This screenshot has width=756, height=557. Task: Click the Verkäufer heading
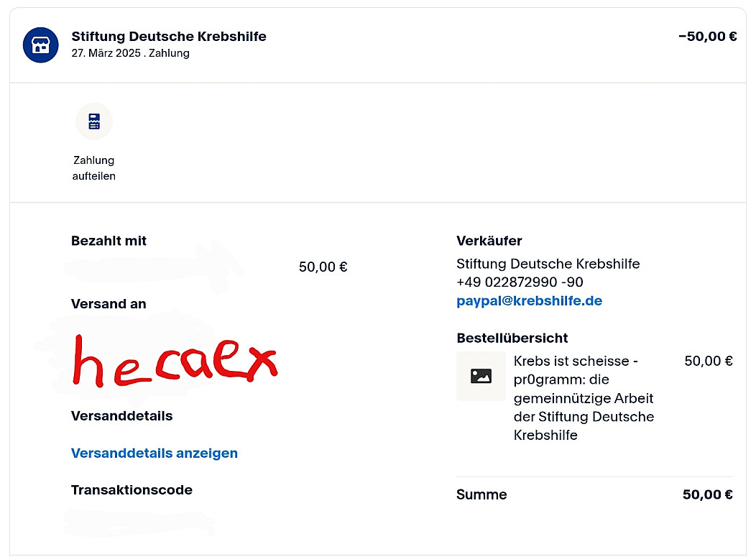click(x=489, y=241)
